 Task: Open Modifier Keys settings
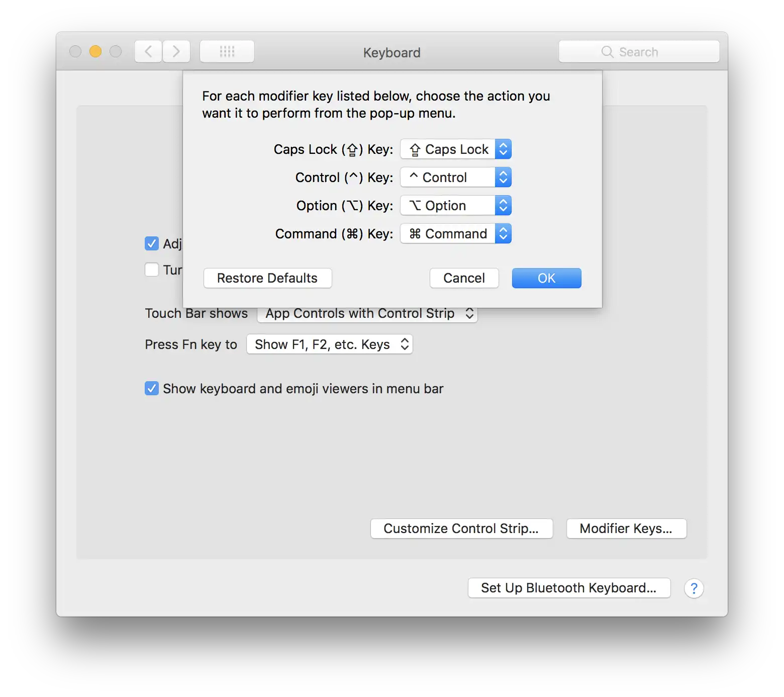pyautogui.click(x=626, y=528)
